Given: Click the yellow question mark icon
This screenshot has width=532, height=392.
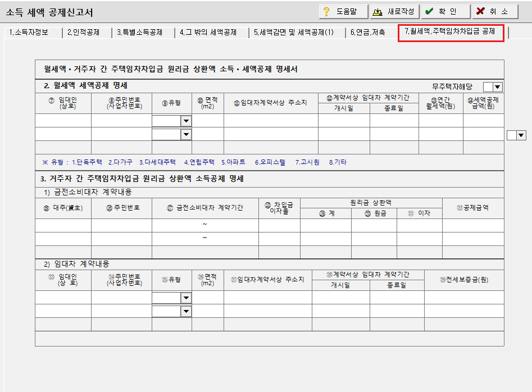Looking at the screenshot, I should pos(326,12).
